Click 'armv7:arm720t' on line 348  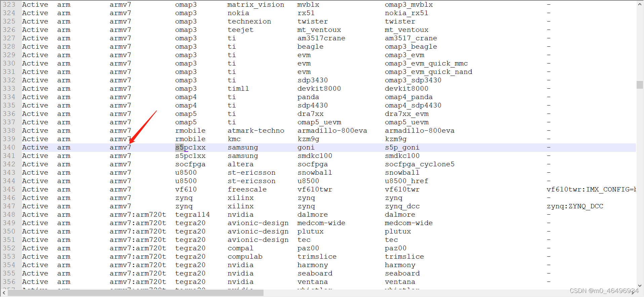click(138, 215)
